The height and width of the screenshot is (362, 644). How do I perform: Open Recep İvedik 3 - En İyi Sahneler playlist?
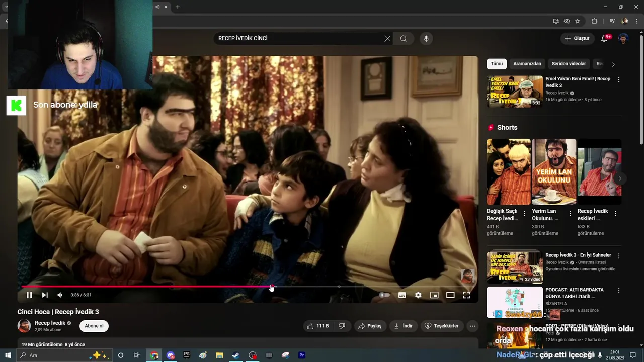coord(515,267)
